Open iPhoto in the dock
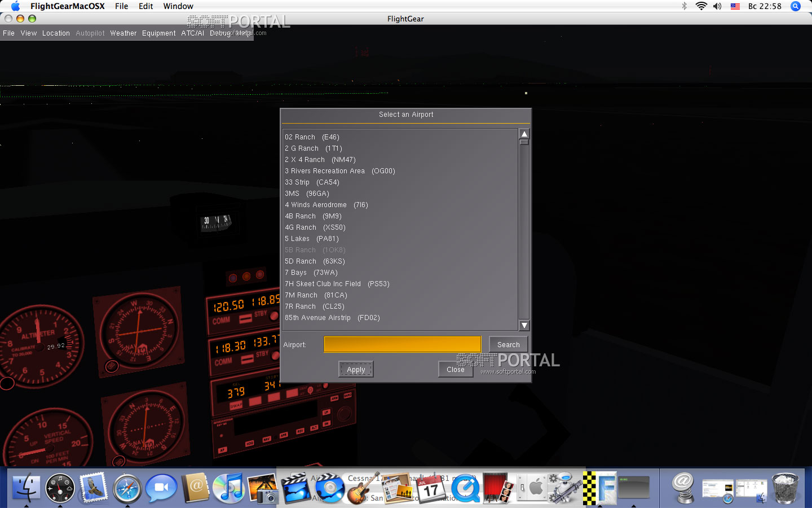This screenshot has height=508, width=812. (x=263, y=488)
